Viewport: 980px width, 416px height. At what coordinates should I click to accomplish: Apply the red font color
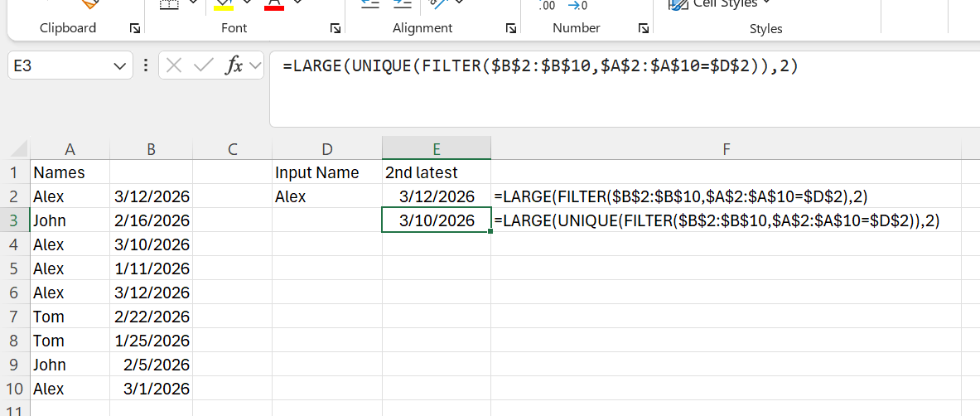pos(274,4)
